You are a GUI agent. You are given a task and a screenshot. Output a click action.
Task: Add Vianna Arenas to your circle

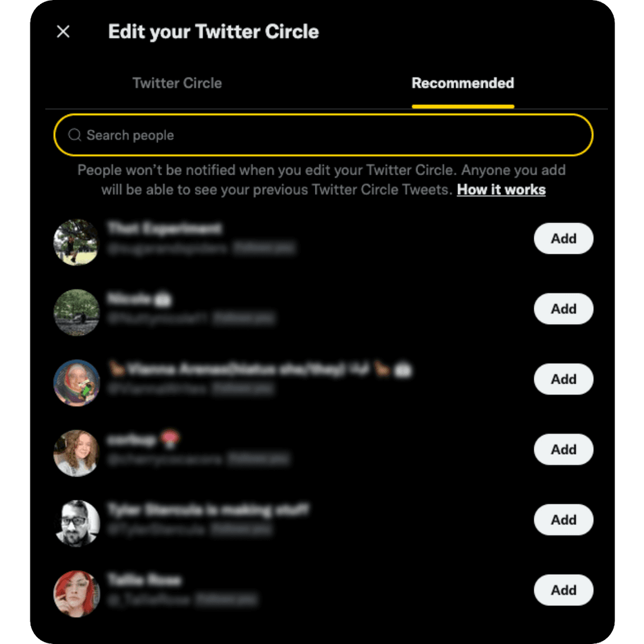[563, 379]
